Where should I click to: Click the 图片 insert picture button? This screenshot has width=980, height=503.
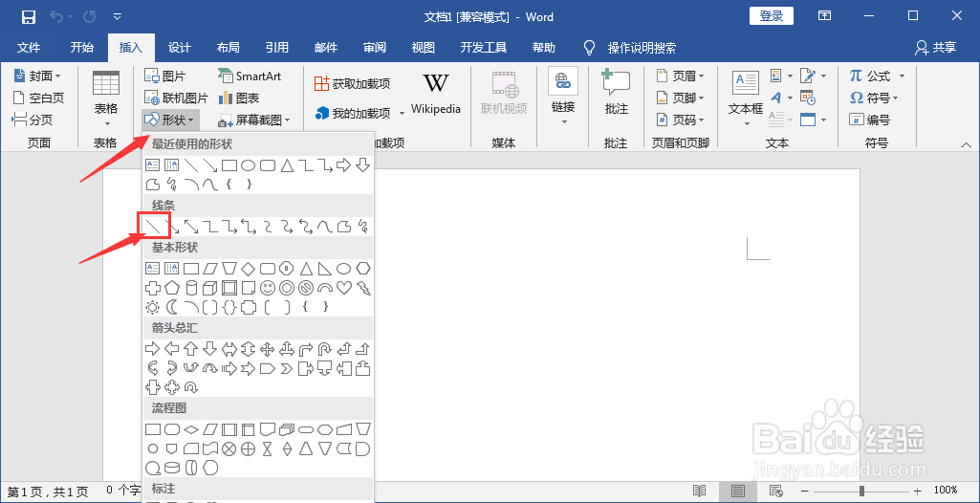[x=165, y=77]
